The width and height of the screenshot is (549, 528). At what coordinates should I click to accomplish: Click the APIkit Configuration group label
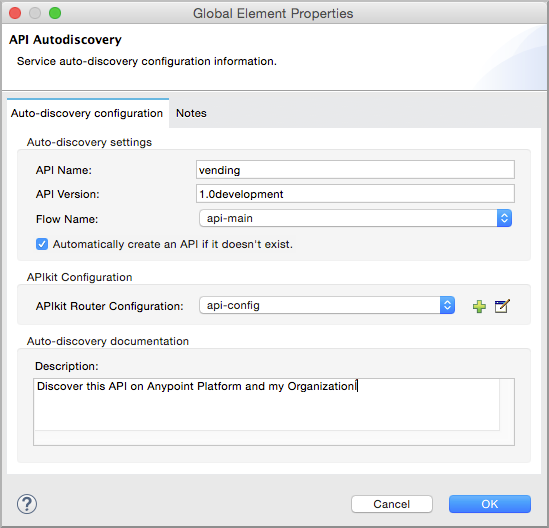click(79, 277)
